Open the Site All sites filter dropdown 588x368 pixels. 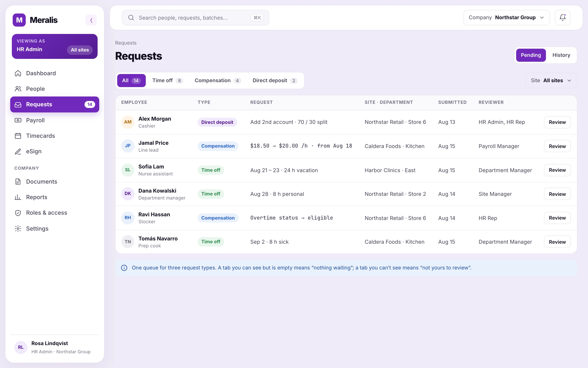[x=551, y=81]
